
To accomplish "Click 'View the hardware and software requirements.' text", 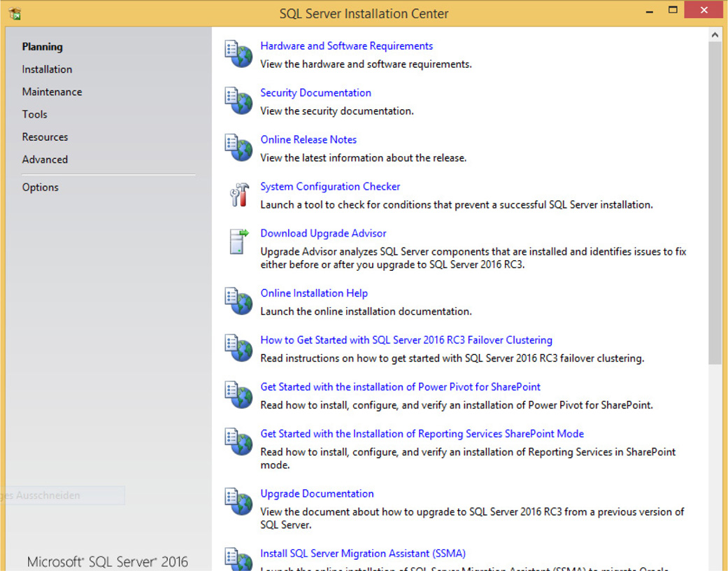I will 366,64.
